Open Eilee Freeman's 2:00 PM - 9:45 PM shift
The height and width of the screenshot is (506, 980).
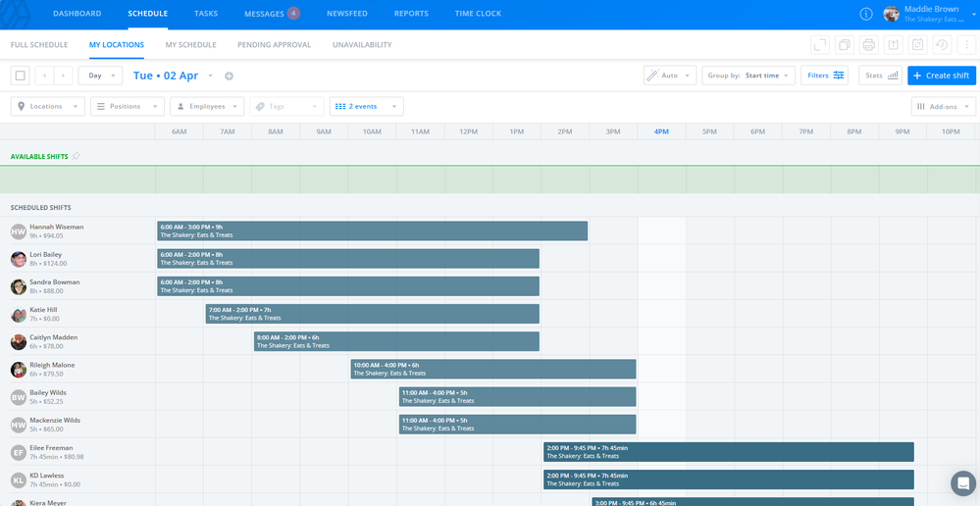729,452
